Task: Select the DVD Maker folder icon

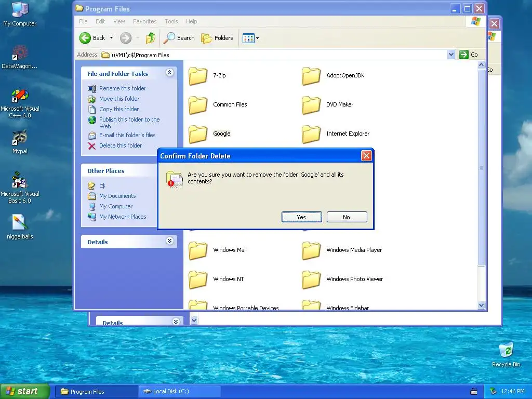Action: point(311,105)
